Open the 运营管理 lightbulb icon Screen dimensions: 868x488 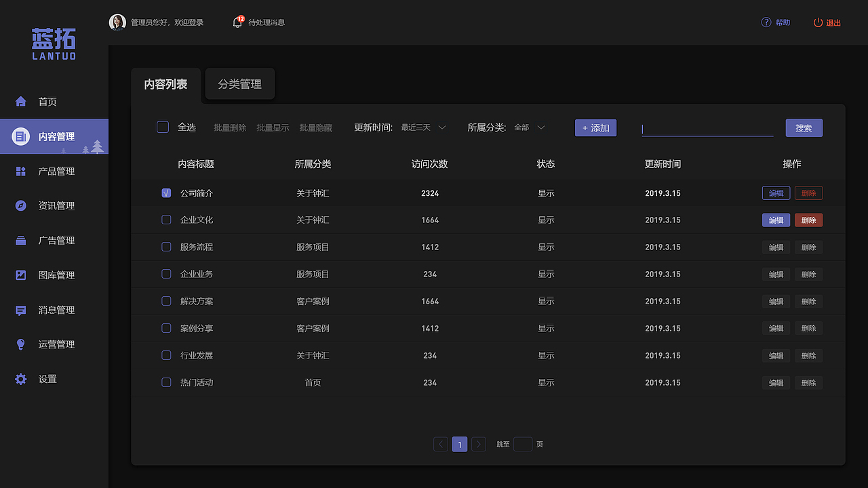click(x=20, y=344)
